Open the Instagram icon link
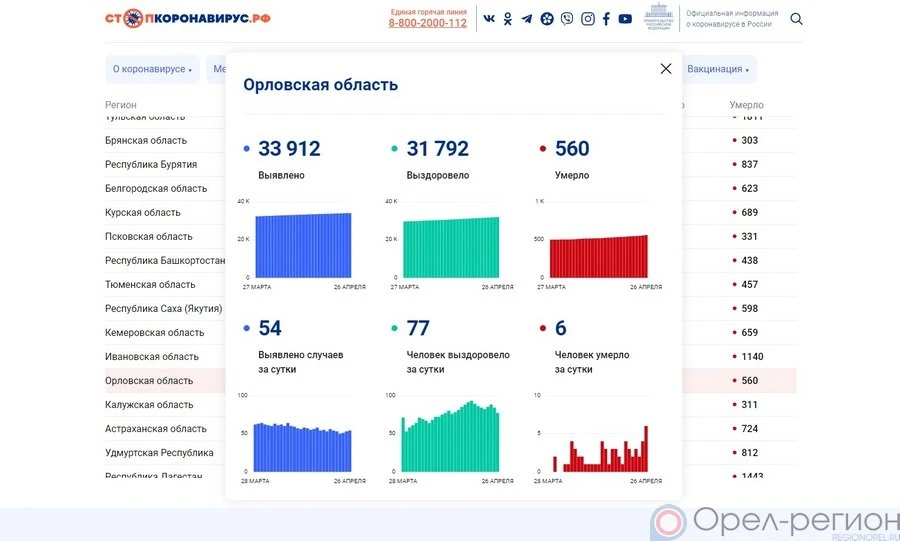The image size is (900, 541). 588,19
